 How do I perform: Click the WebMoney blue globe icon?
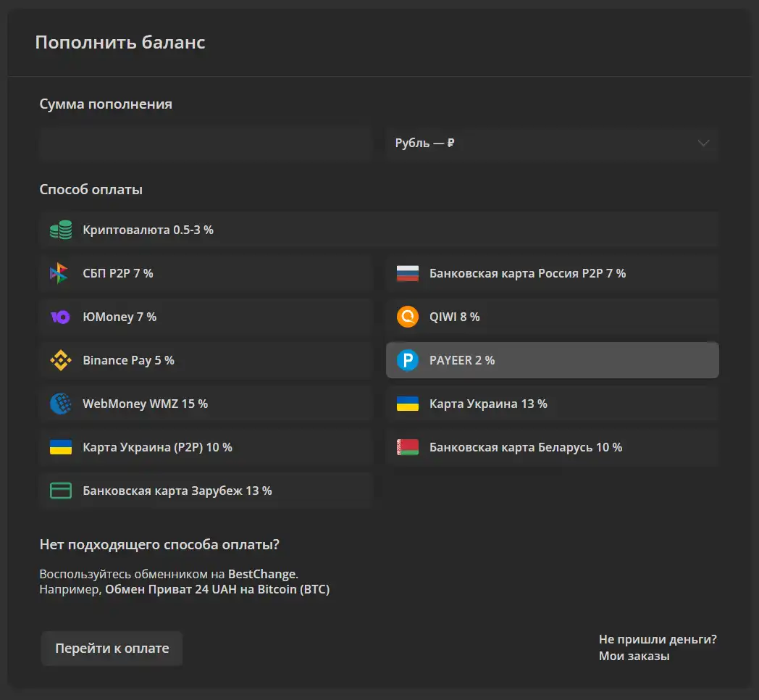pyautogui.click(x=61, y=404)
